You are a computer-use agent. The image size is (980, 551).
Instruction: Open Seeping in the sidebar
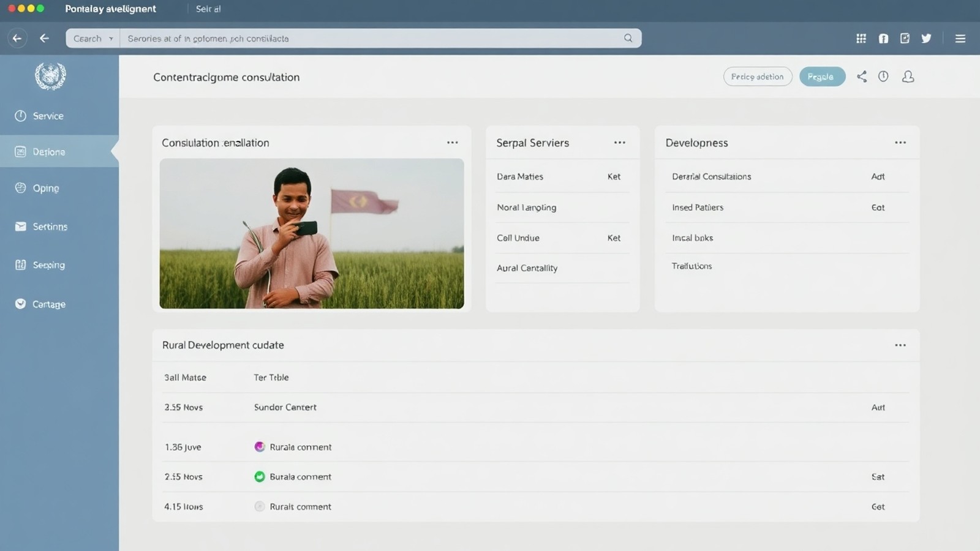coord(59,264)
